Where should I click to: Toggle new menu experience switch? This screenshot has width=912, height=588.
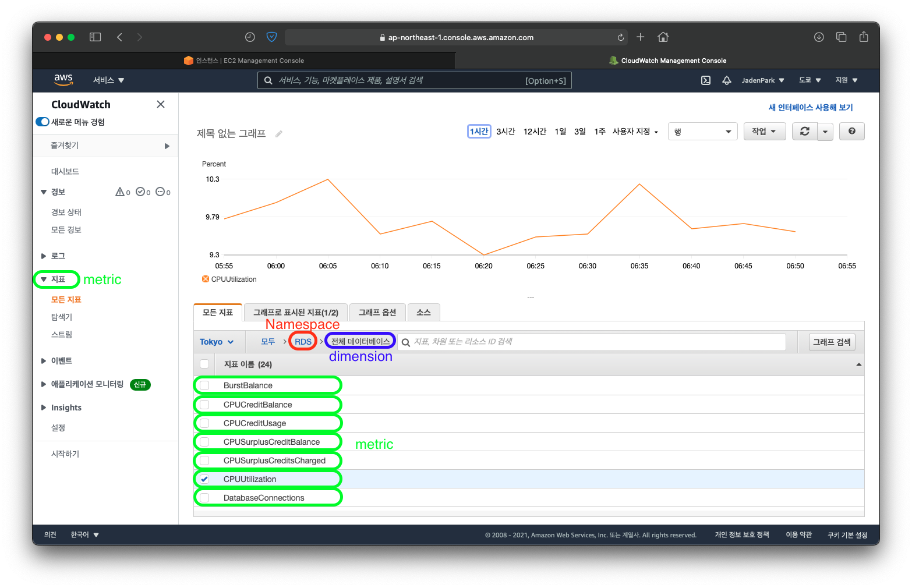pyautogui.click(x=43, y=122)
